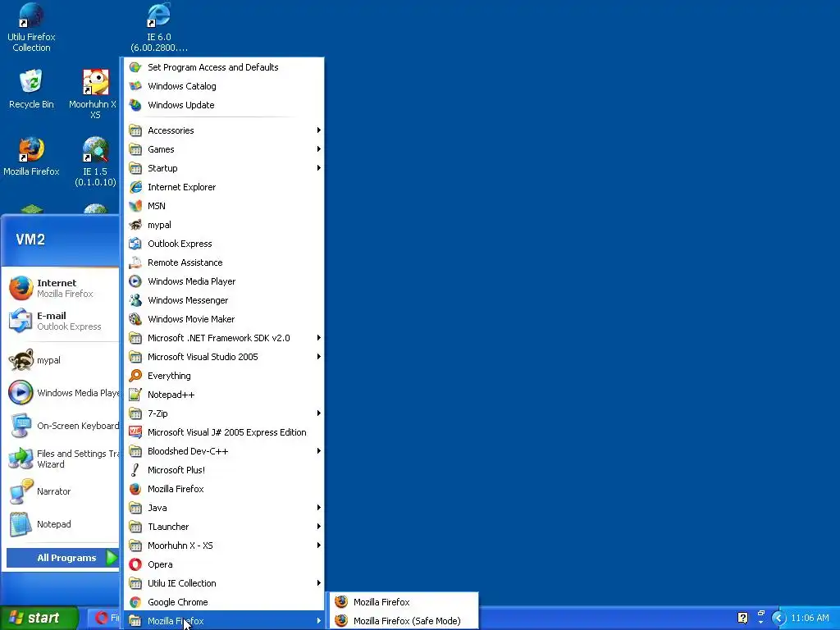Expand the 7-Zip submenu
The height and width of the screenshot is (630, 840).
coord(224,413)
